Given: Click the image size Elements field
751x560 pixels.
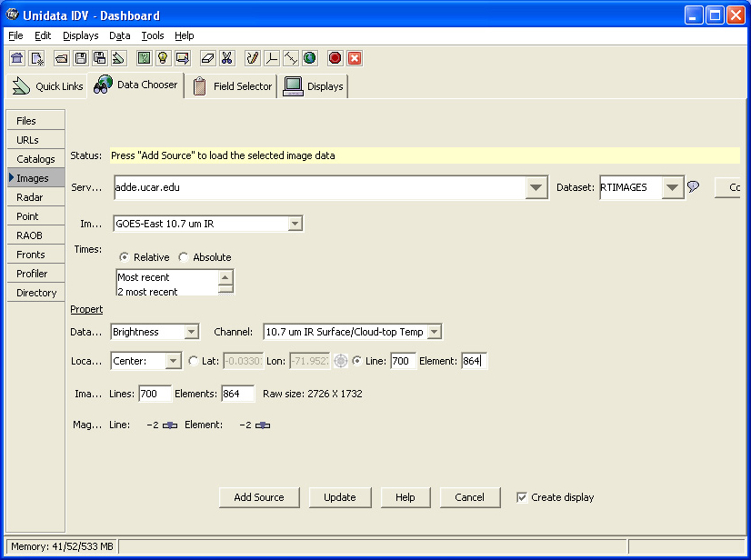Looking at the screenshot, I should [x=237, y=394].
